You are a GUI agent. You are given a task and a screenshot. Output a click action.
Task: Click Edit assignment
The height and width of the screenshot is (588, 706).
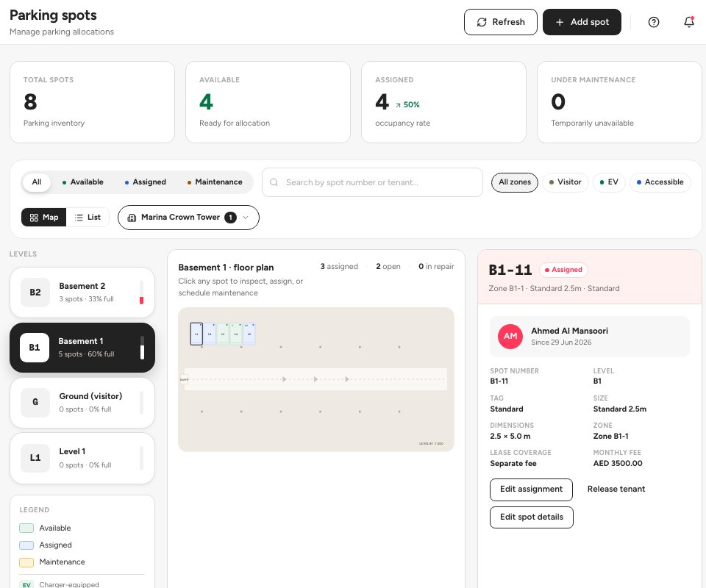tap(531, 490)
